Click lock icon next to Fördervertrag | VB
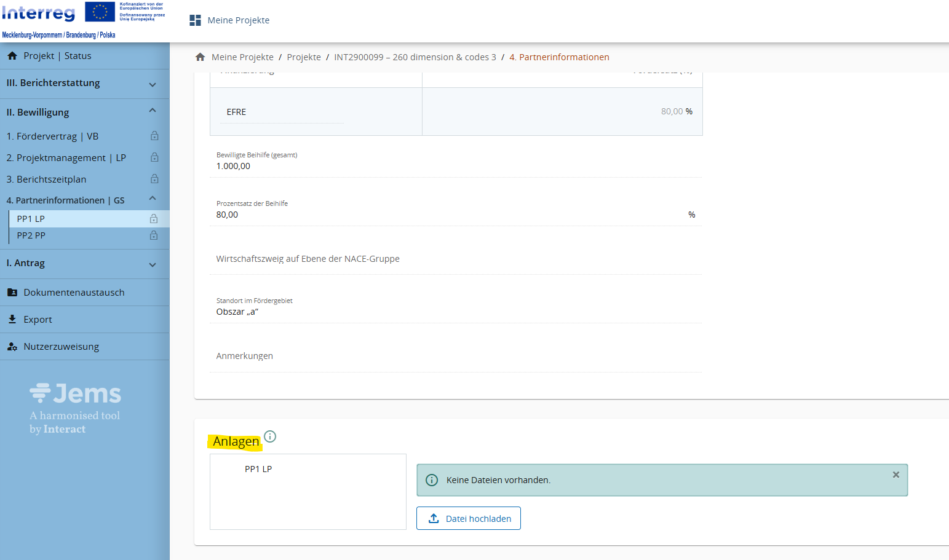This screenshot has height=560, width=949. 154,136
